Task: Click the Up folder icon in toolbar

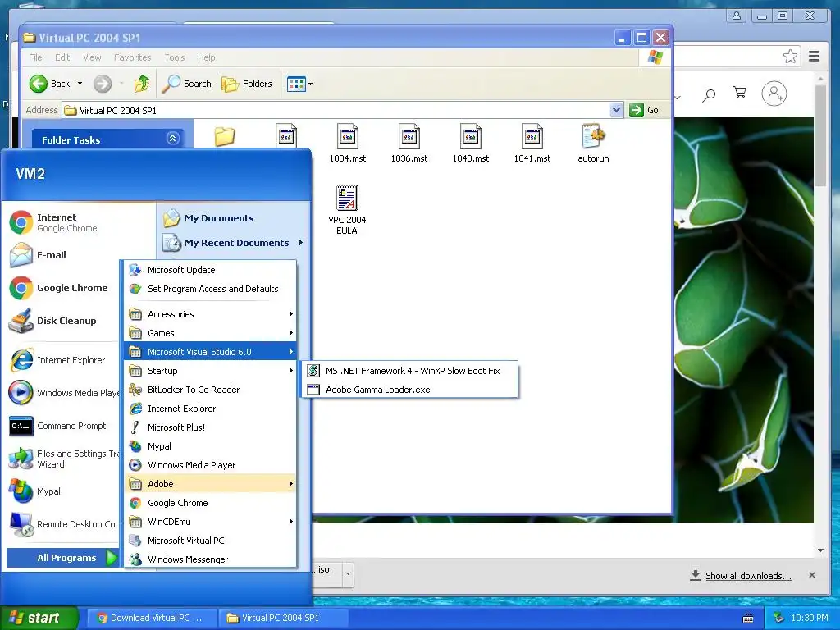Action: [x=141, y=84]
